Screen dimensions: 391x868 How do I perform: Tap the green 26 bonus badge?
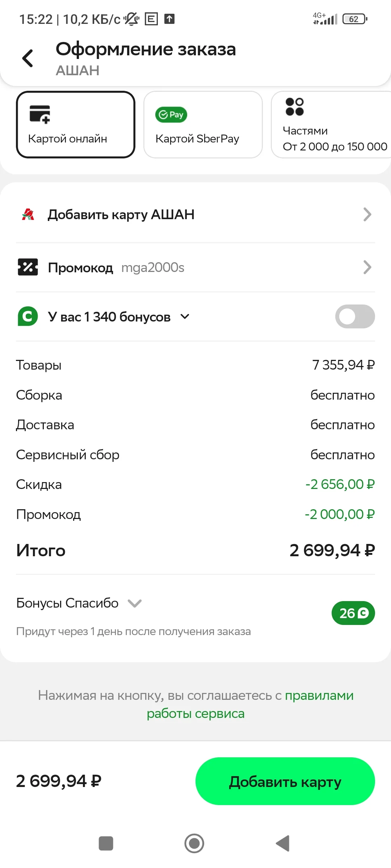point(353,613)
